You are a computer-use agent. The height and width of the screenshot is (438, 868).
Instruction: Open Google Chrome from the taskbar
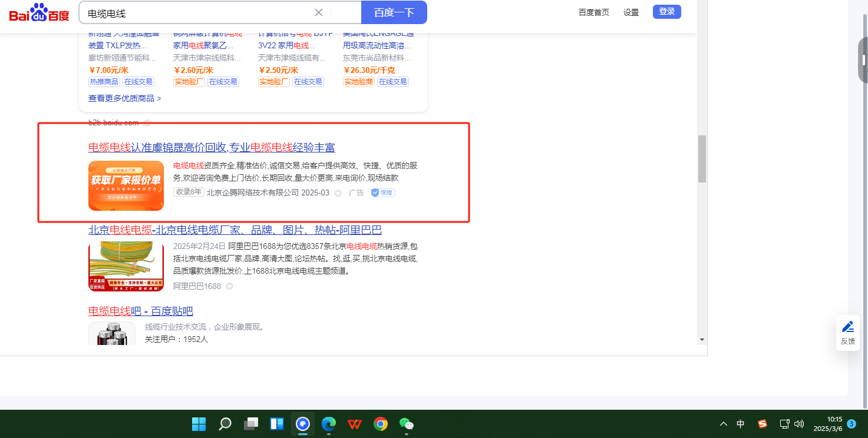pyautogui.click(x=380, y=424)
